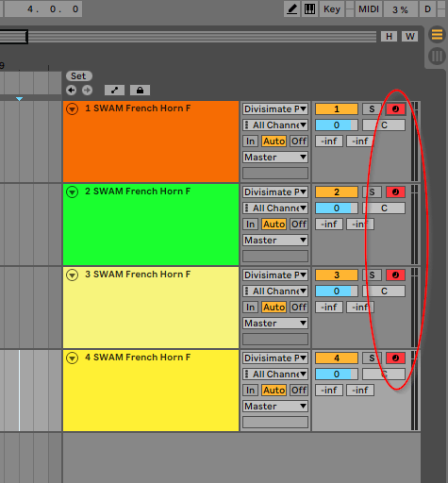The height and width of the screenshot is (483, 448).
Task: Open track 2 Divisimate input dropdown
Action: 275,192
